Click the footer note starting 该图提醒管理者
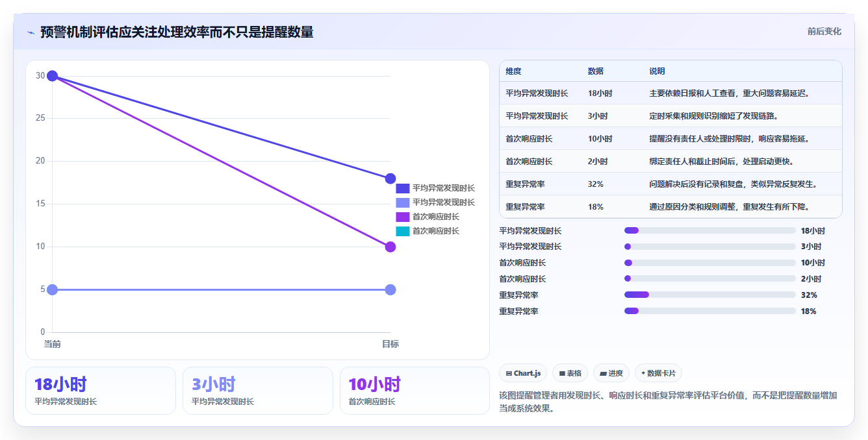Image resolution: width=868 pixels, height=440 pixels. pos(668,402)
